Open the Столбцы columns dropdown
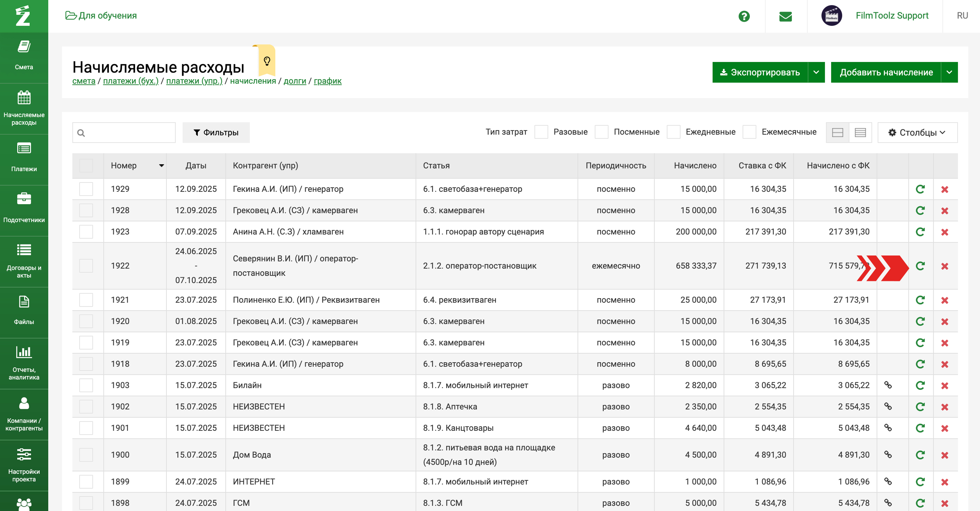The image size is (980, 511). pos(917,132)
